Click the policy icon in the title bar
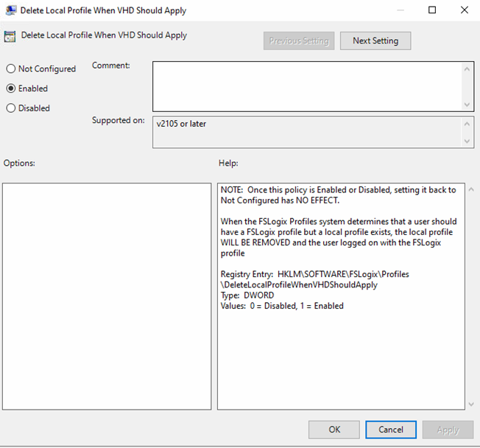The width and height of the screenshot is (480, 448). tap(10, 10)
